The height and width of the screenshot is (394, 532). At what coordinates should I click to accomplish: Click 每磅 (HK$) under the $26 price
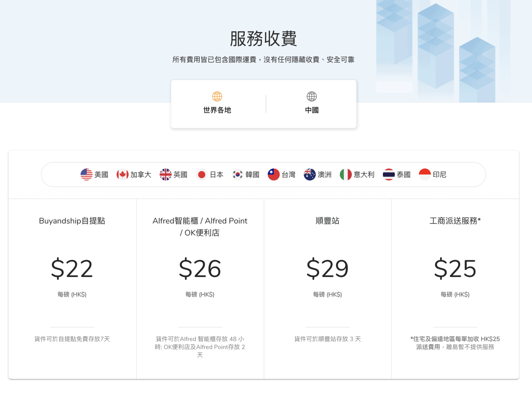coord(200,294)
